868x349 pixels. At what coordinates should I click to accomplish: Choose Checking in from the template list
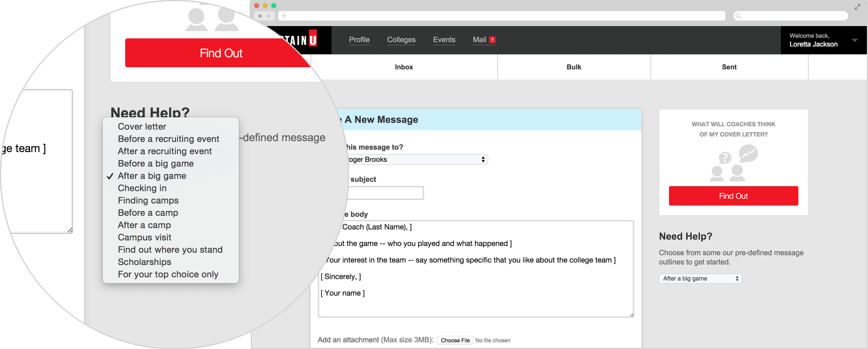coord(142,188)
